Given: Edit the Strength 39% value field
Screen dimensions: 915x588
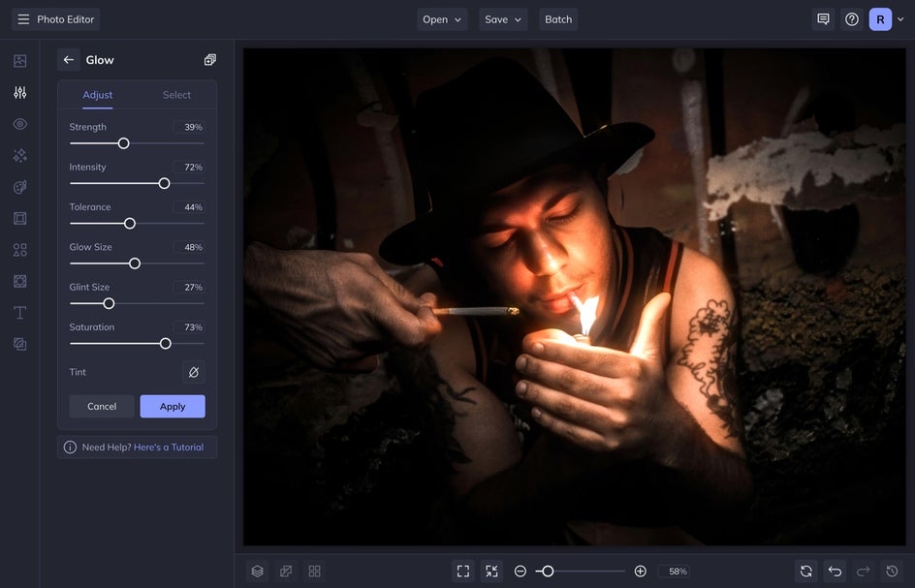Looking at the screenshot, I should click(x=189, y=127).
